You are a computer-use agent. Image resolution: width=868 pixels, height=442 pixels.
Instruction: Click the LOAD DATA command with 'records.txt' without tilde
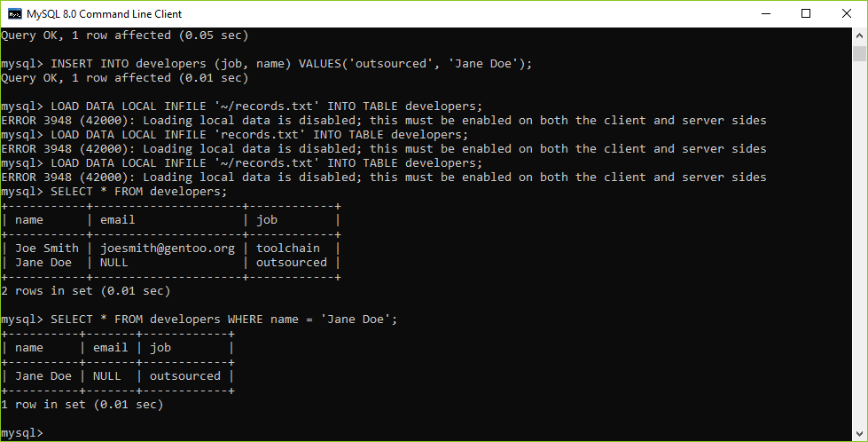coord(235,135)
